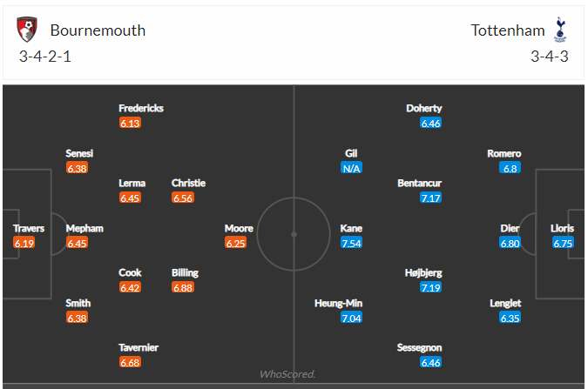Click the WhoScored watermark logo
This screenshot has height=389, width=588.
(x=287, y=374)
